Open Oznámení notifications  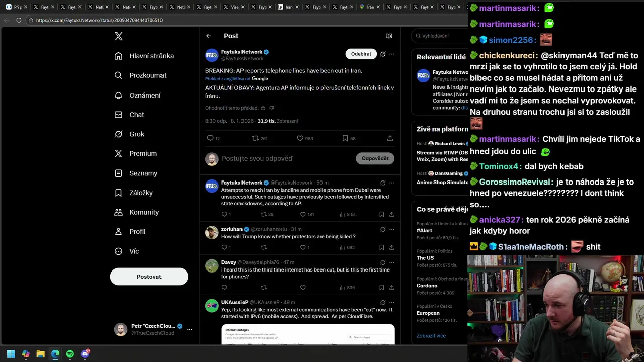pyautogui.click(x=138, y=95)
